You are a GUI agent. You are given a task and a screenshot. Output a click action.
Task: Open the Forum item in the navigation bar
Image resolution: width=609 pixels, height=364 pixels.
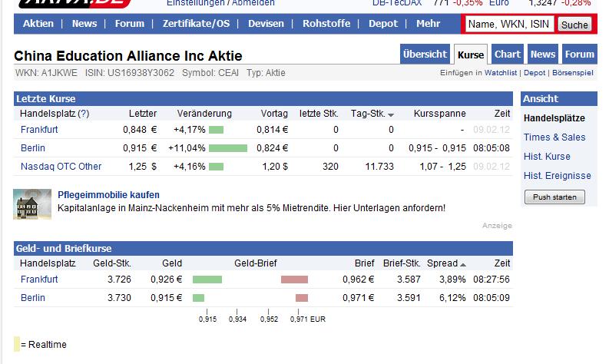pyautogui.click(x=129, y=24)
